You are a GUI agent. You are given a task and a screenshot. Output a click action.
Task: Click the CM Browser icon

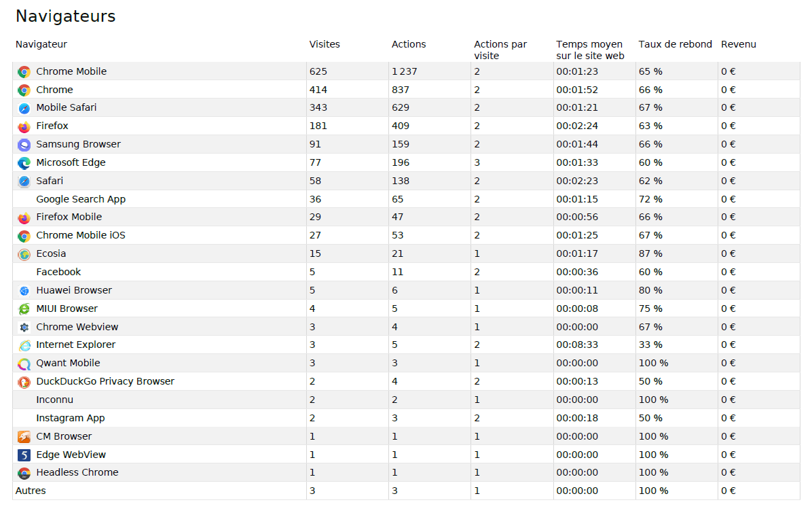[x=24, y=437]
